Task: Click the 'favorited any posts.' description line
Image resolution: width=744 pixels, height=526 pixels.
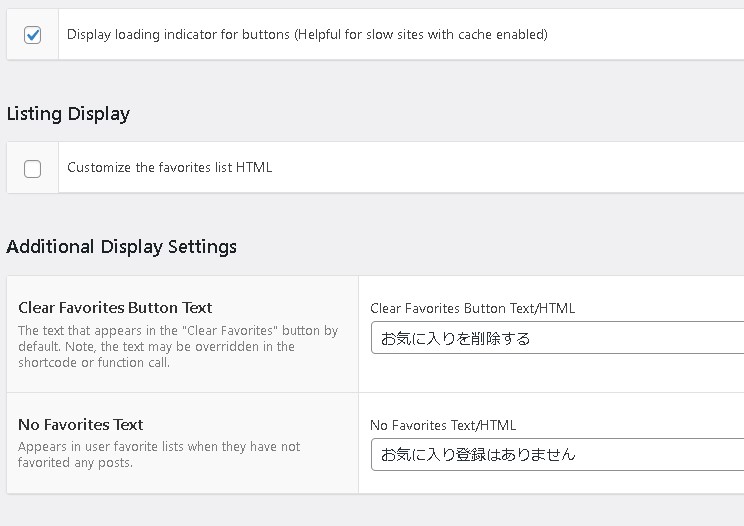Action: coord(75,463)
